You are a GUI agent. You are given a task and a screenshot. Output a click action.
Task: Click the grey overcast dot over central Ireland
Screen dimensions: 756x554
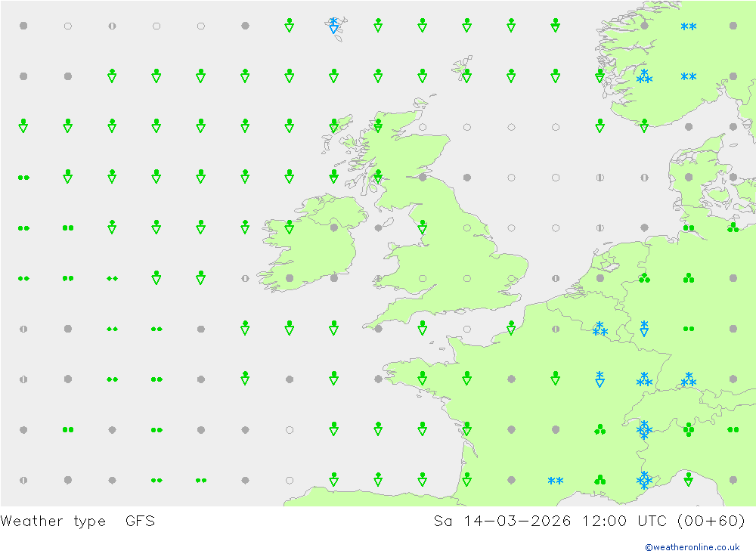(333, 227)
